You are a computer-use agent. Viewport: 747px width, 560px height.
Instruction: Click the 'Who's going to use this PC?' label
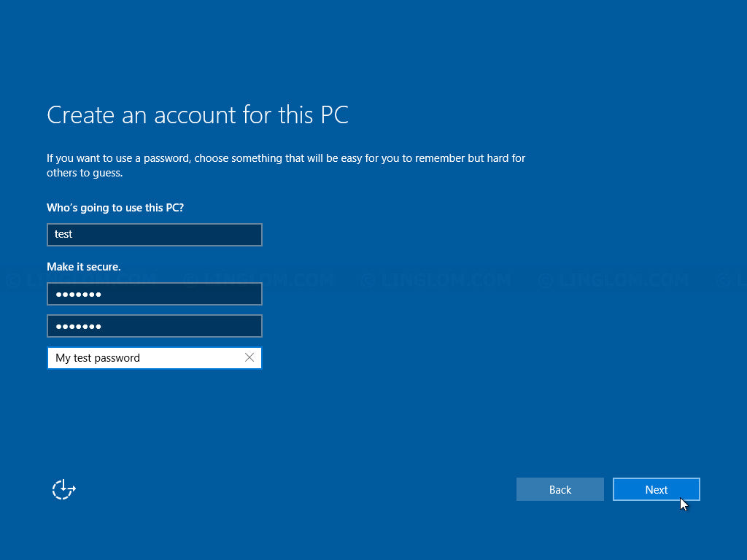click(x=115, y=208)
